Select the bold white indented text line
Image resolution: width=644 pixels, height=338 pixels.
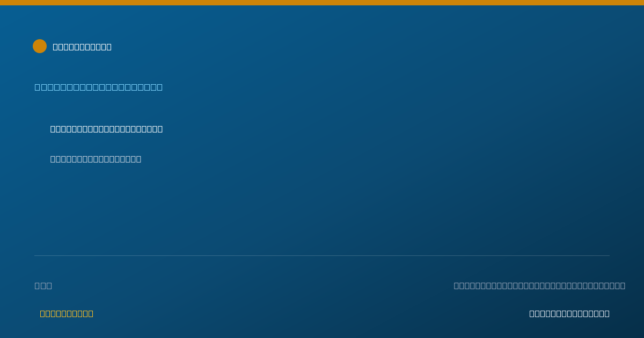tap(106, 129)
